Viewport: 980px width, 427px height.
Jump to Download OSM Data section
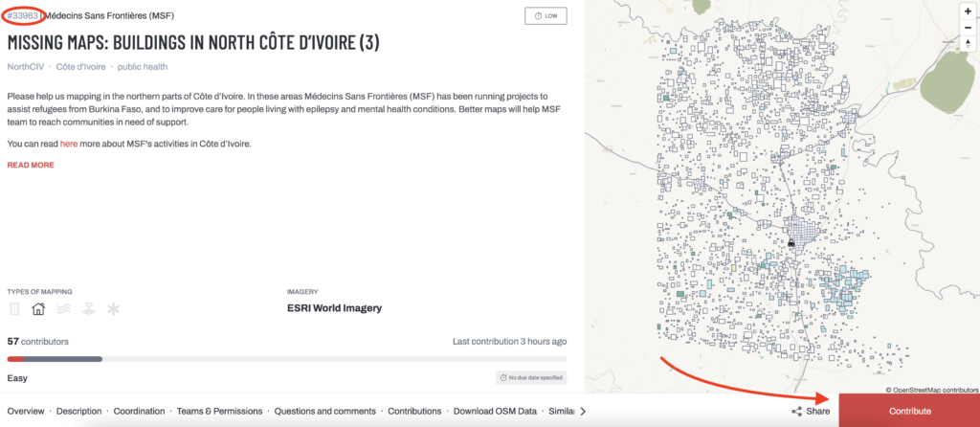point(495,412)
